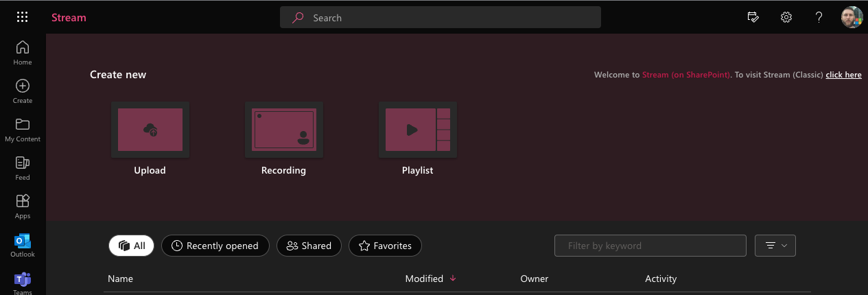Launch Teams from the sidebar
This screenshot has width=868, height=295.
pos(23,283)
